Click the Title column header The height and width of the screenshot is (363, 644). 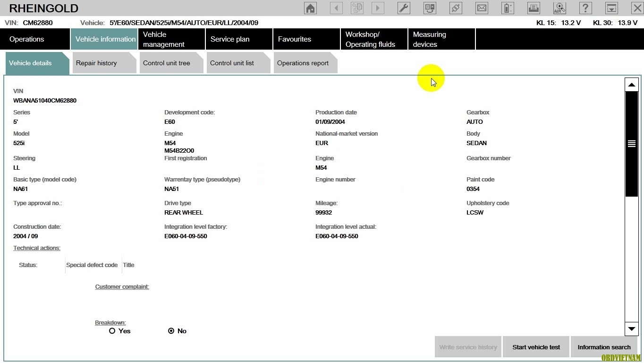coord(128,265)
